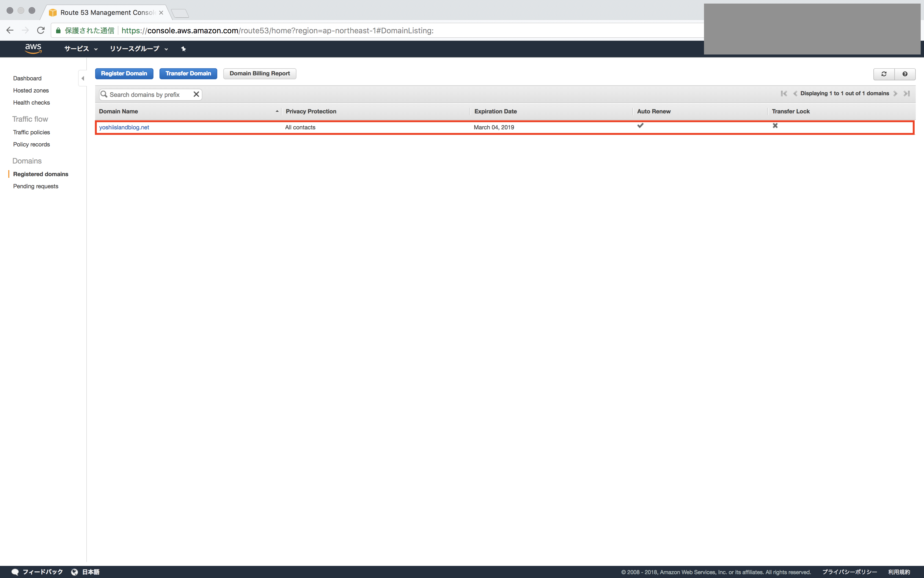Click 'All contacts' cell
This screenshot has height=578, width=924.
300,127
